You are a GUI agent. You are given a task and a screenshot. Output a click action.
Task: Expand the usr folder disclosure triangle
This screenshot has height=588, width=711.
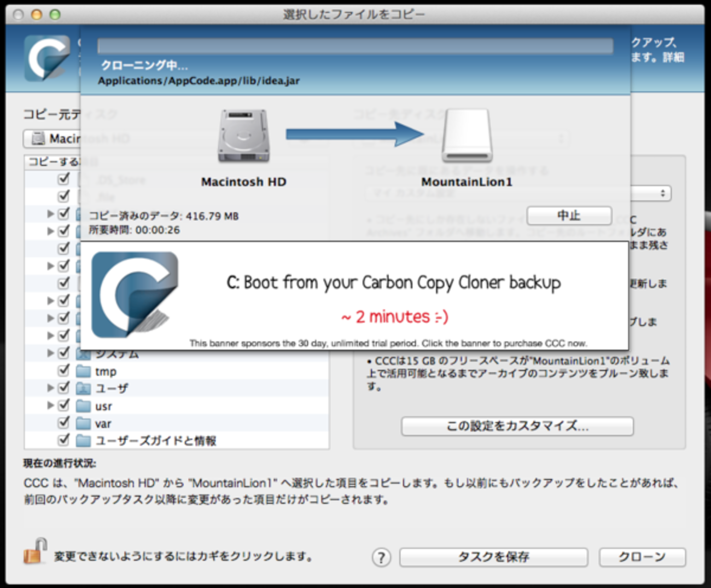50,405
